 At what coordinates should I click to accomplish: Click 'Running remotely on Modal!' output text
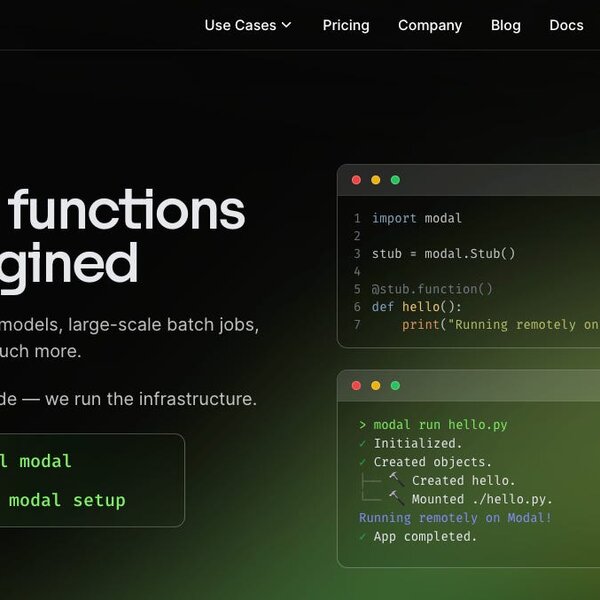[455, 518]
